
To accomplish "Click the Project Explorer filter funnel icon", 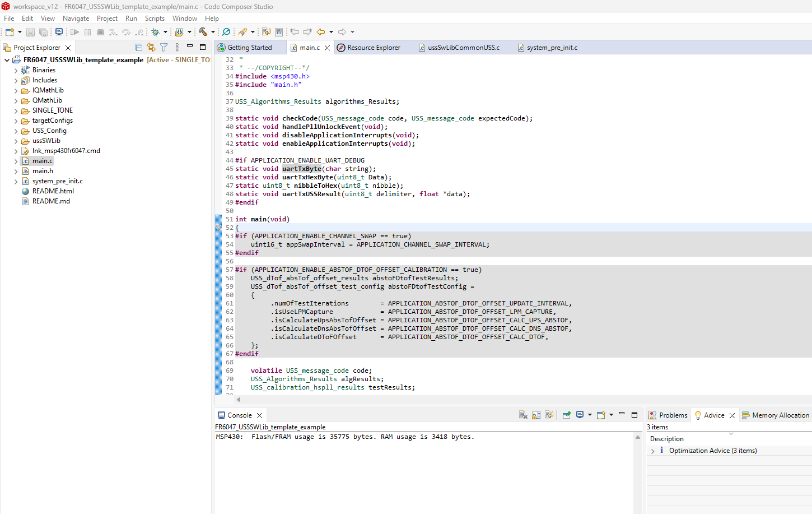I will point(164,48).
